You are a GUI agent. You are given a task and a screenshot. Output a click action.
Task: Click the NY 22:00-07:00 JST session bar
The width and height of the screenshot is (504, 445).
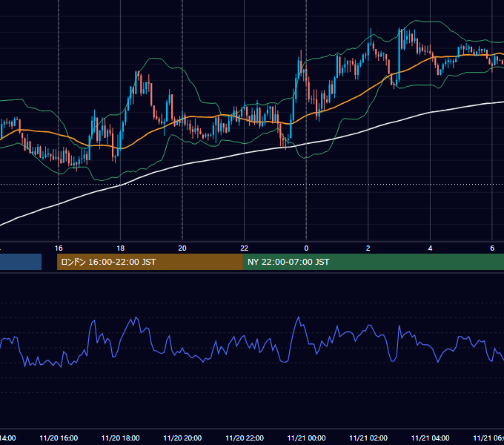373,262
